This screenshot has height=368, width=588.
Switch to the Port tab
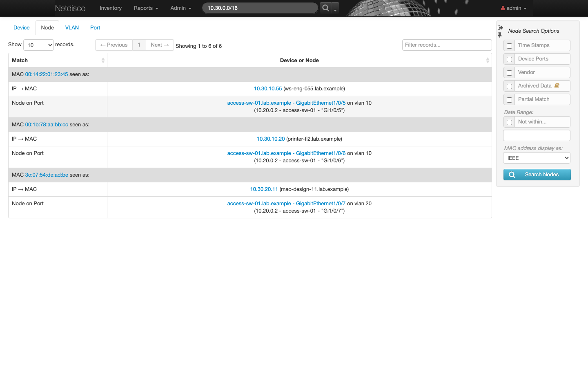(95, 28)
